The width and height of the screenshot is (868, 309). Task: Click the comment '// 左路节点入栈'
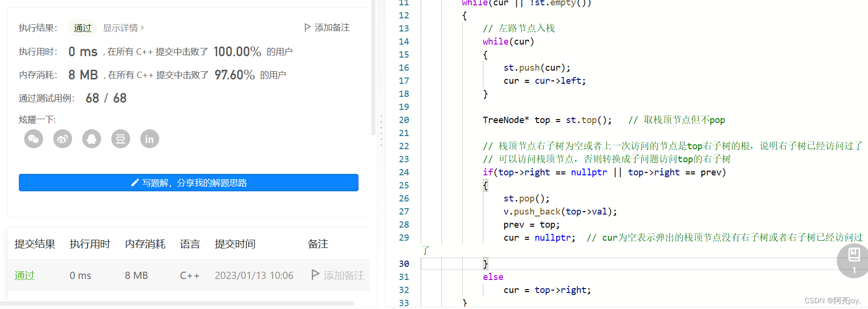point(519,28)
